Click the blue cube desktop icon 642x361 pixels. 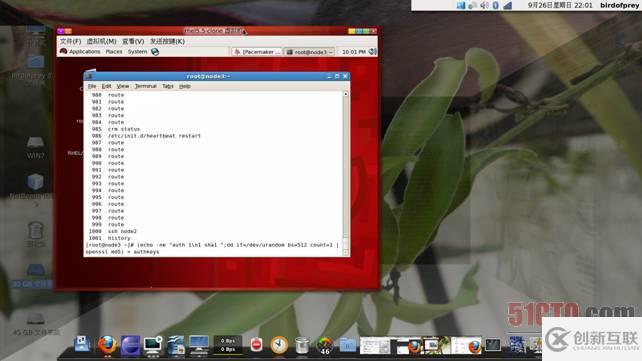35,182
